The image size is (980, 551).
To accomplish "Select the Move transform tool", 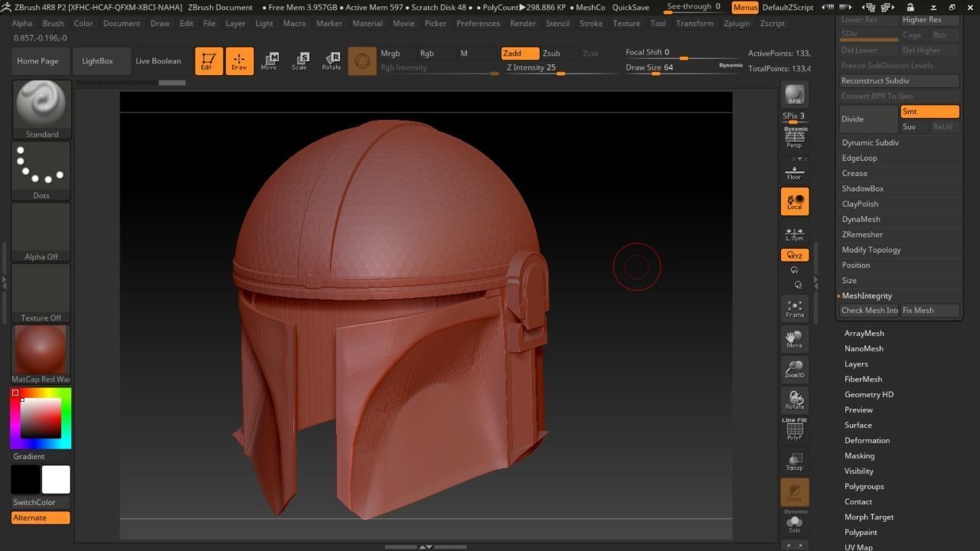I will [269, 61].
